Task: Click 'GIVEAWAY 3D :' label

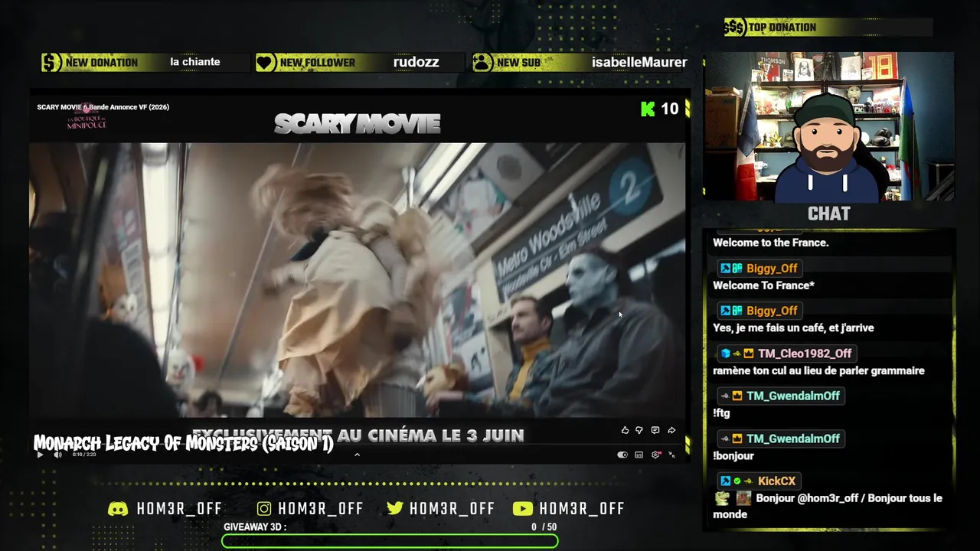Action: pos(255,527)
